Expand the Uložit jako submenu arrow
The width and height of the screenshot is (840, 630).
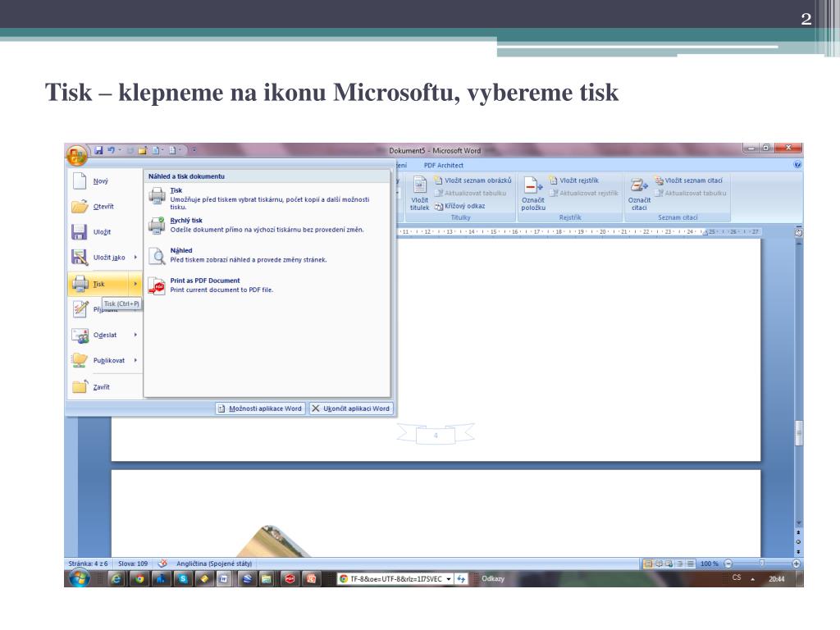point(135,258)
